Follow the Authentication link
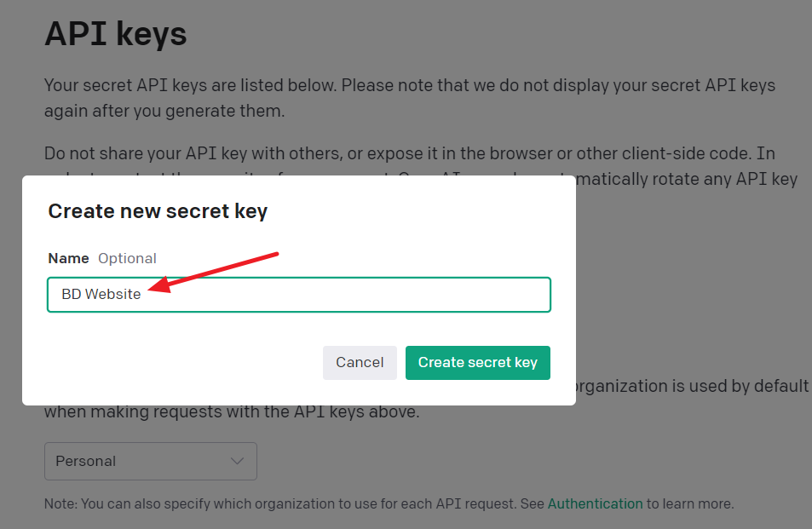 tap(595, 503)
